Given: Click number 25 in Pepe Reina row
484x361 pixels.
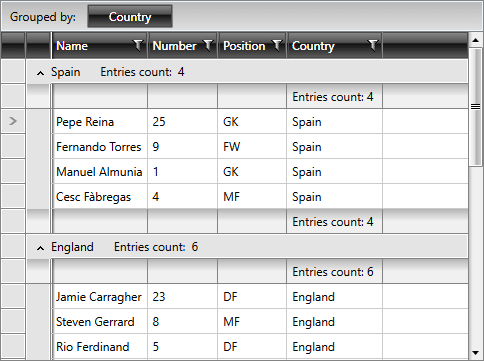Looking at the screenshot, I should (x=183, y=121).
